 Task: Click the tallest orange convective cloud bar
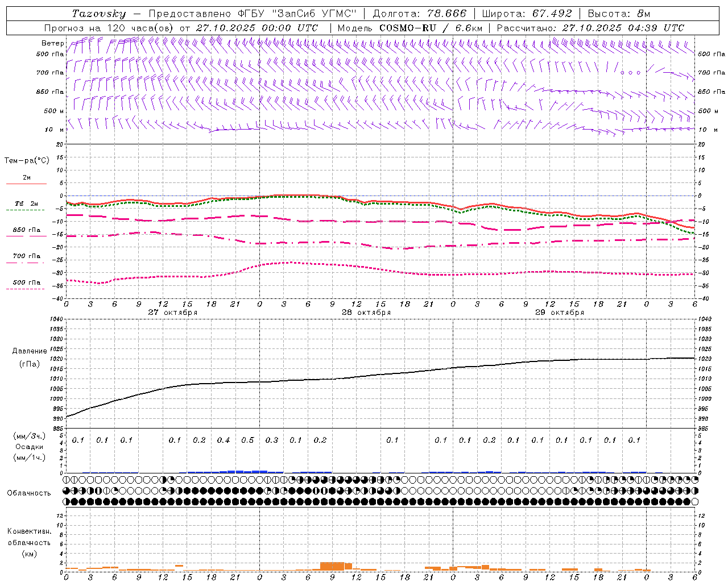click(x=332, y=566)
